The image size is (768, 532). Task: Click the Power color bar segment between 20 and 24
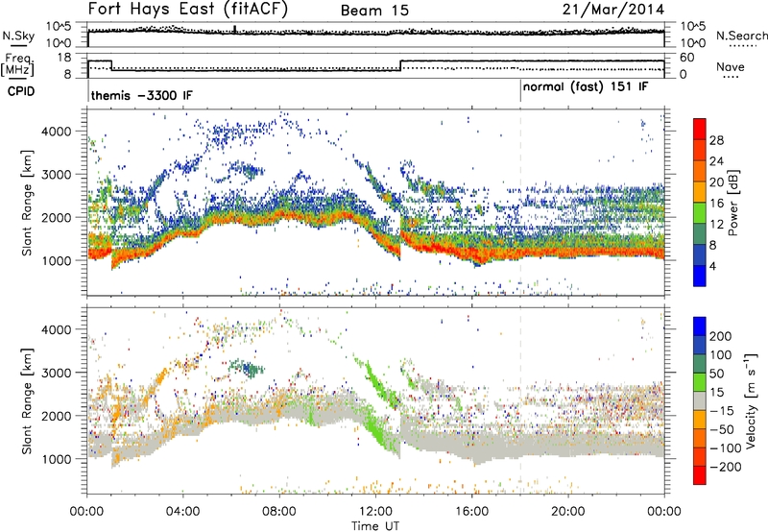click(700, 171)
